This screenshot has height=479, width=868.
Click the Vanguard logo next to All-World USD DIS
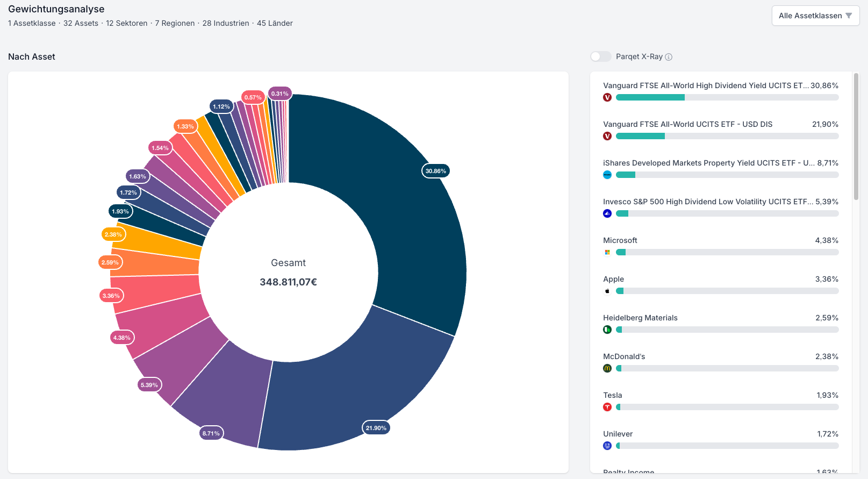coord(607,136)
